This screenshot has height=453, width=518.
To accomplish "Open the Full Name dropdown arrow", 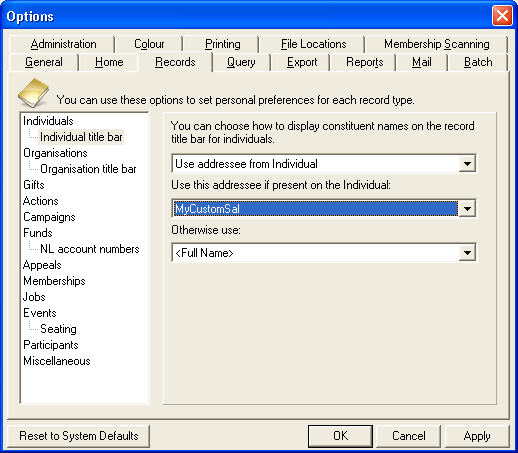I will click(467, 253).
